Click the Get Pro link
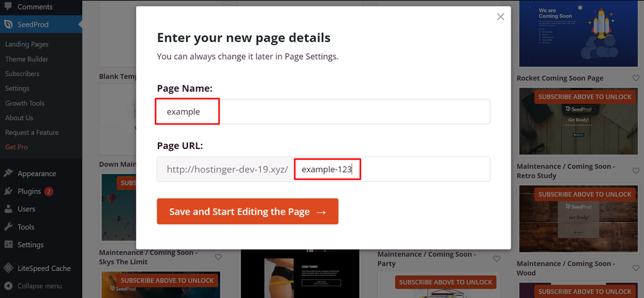The image size is (644, 298). (x=16, y=147)
